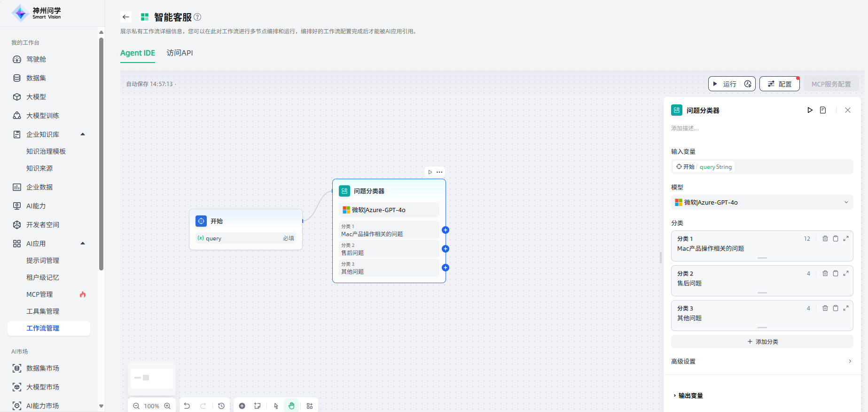Toggle the hand pan mode

click(291, 406)
